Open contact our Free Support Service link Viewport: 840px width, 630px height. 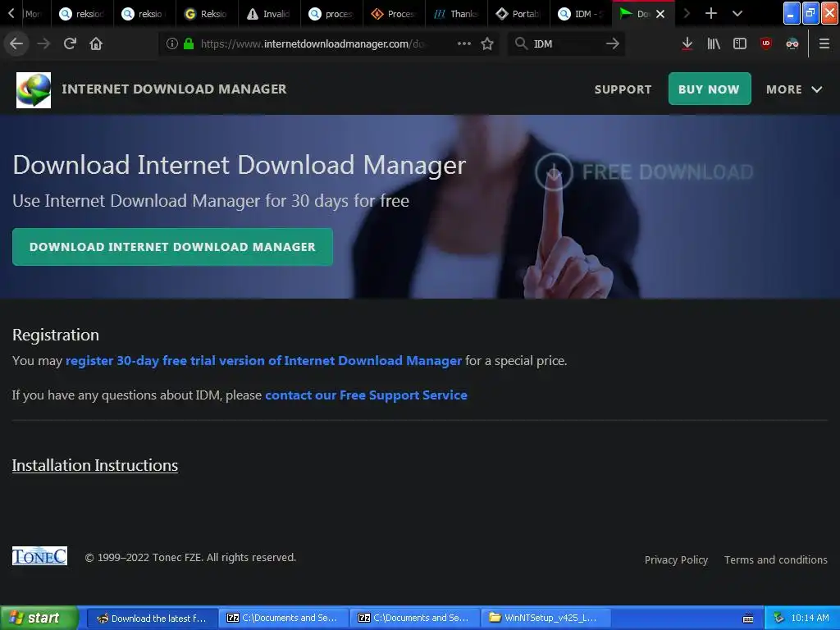coord(366,395)
